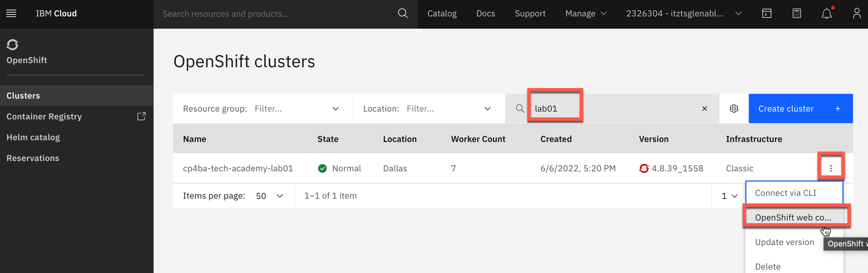Viewport: 868px width, 273px height.
Task: Open the cp4ba-tech-academy-lab01 cluster
Action: point(238,168)
